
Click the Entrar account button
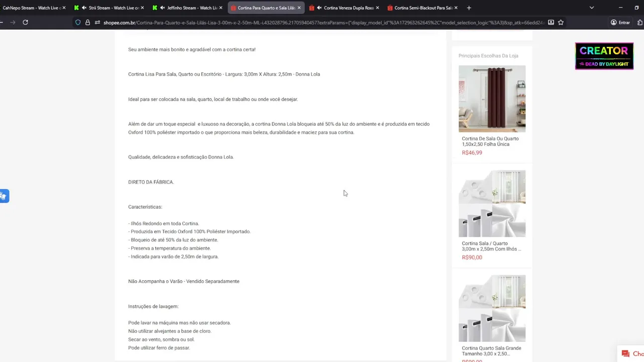[620, 22]
